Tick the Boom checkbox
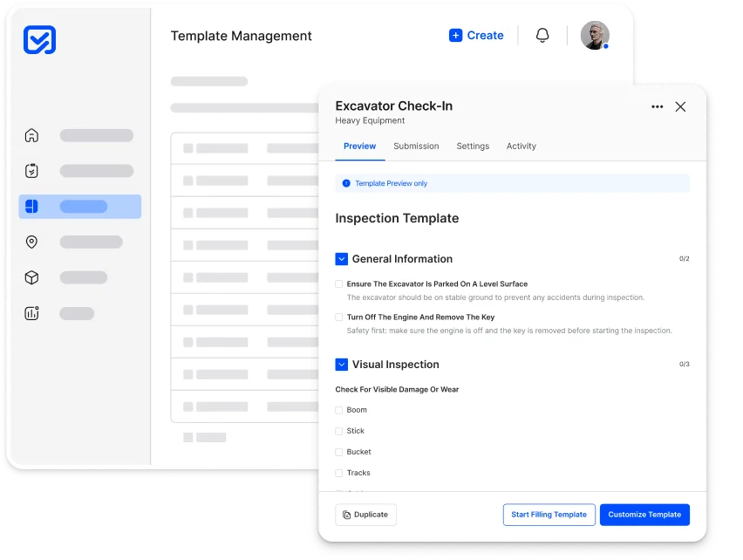 (339, 410)
